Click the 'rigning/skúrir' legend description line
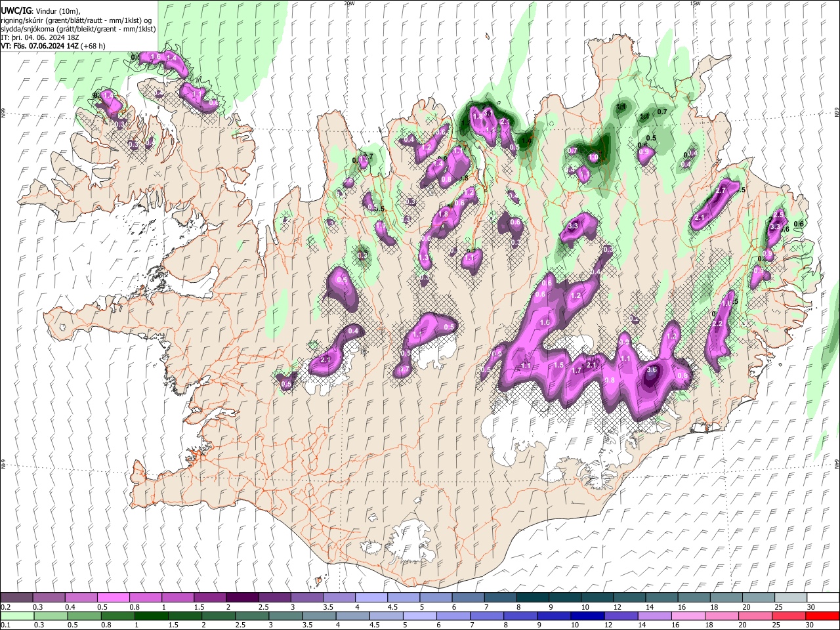Image resolution: width=840 pixels, height=630 pixels. pos(77,20)
